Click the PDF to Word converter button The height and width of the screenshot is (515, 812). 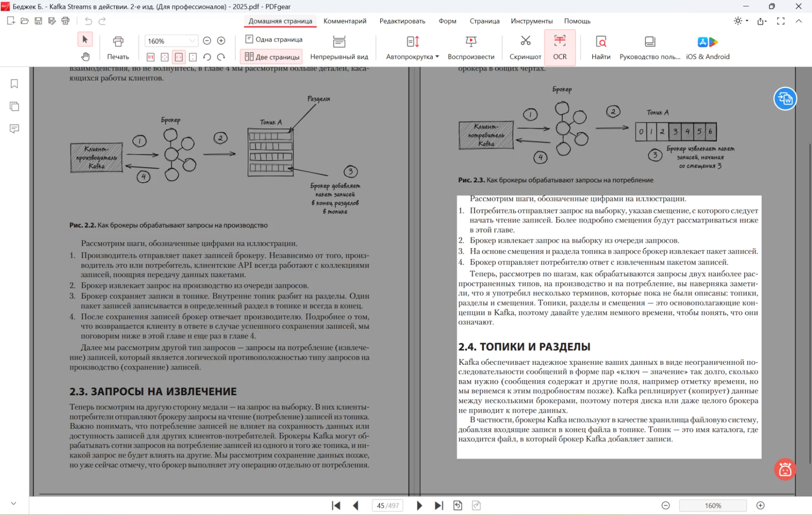click(x=785, y=99)
